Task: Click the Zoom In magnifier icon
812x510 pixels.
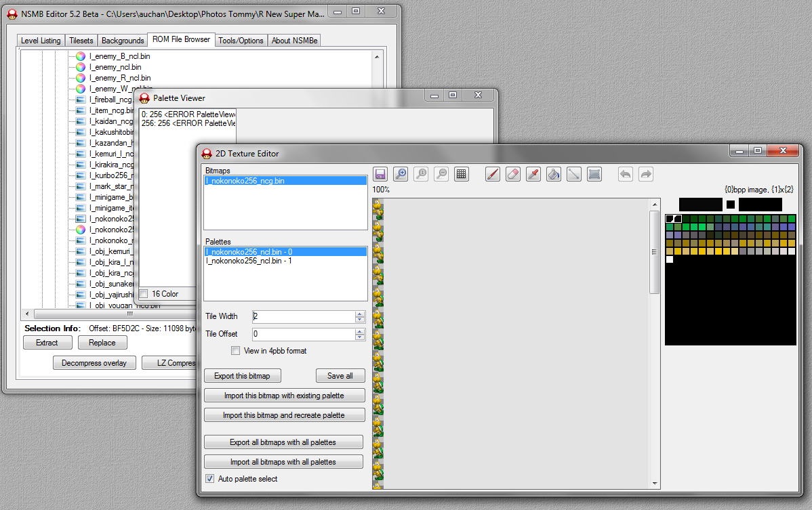Action: coord(401,174)
